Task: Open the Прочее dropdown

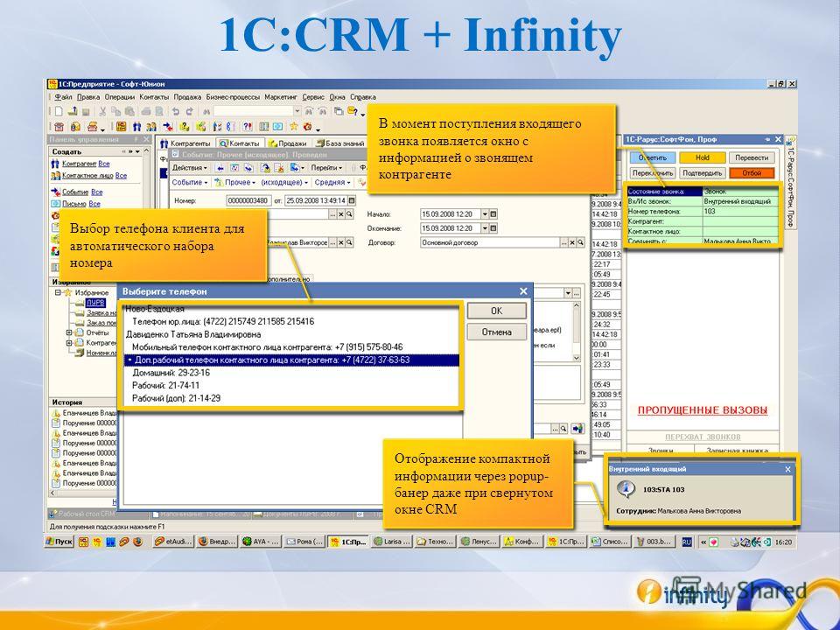Action: point(235,182)
